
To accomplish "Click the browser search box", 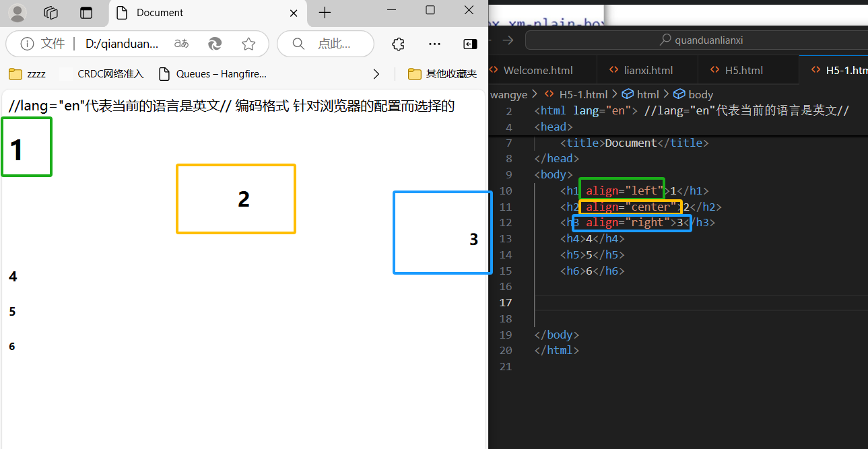I will pos(325,44).
